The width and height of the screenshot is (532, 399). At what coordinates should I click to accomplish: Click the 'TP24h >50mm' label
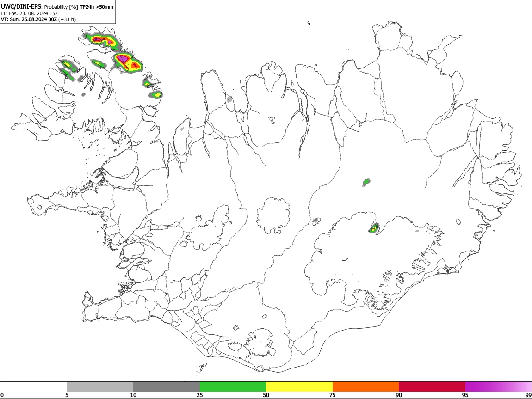96,7
